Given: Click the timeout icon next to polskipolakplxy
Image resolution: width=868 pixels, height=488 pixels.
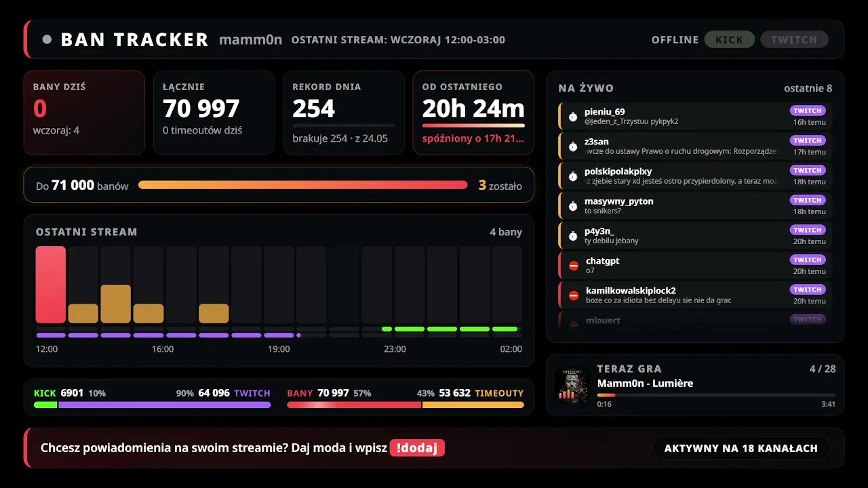Looking at the screenshot, I should [573, 176].
